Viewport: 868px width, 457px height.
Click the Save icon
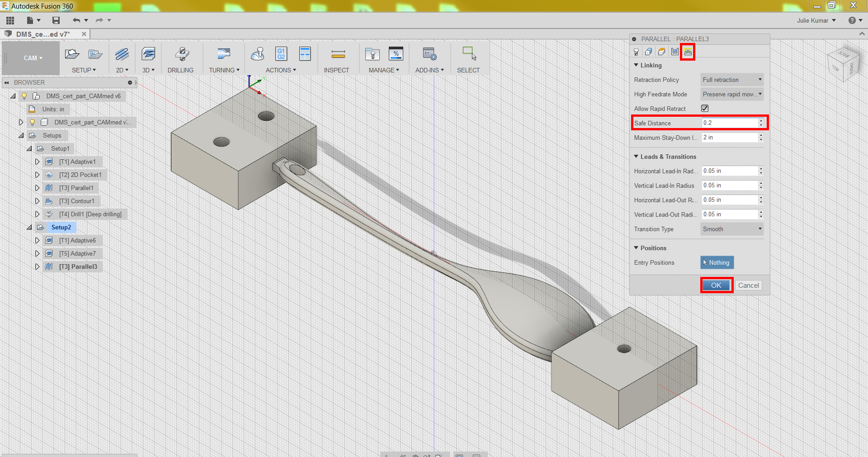[56, 20]
